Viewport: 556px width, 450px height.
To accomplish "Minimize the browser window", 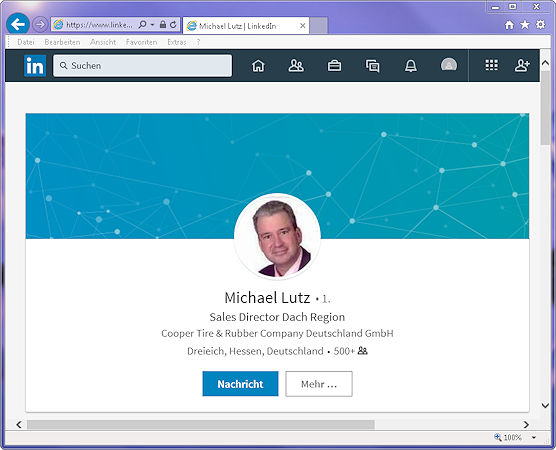I will click(496, 7).
